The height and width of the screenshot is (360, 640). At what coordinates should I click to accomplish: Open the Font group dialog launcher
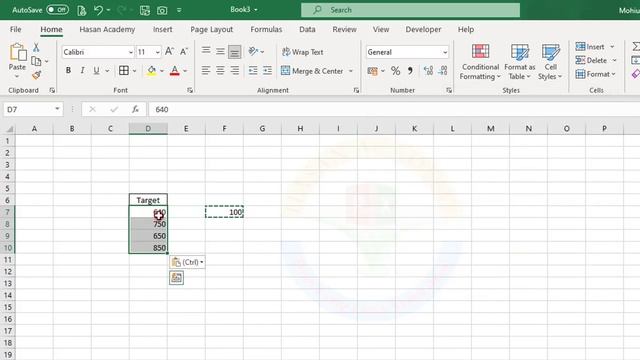tap(190, 90)
